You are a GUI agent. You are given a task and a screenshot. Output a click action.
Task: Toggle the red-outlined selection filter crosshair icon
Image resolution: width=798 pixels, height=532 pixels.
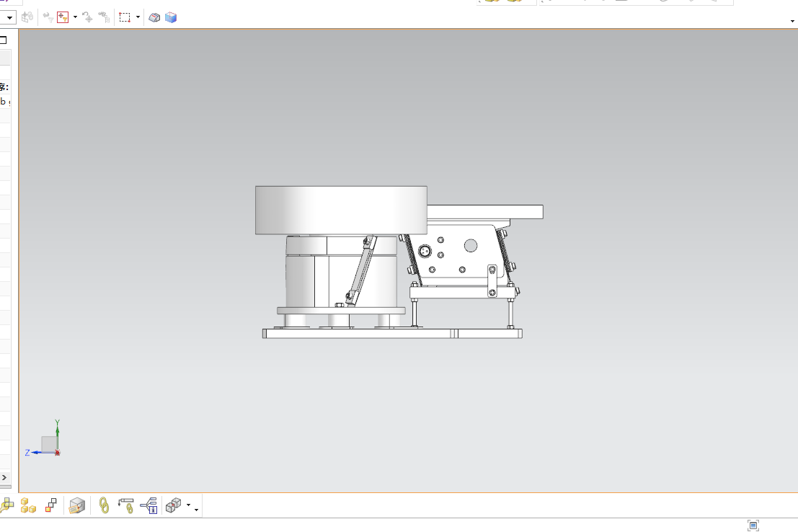pyautogui.click(x=63, y=17)
